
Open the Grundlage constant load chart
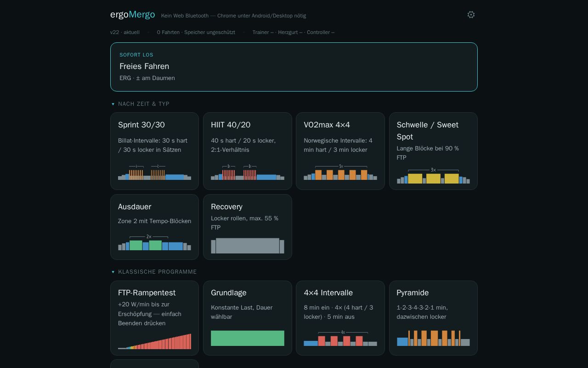click(248, 338)
